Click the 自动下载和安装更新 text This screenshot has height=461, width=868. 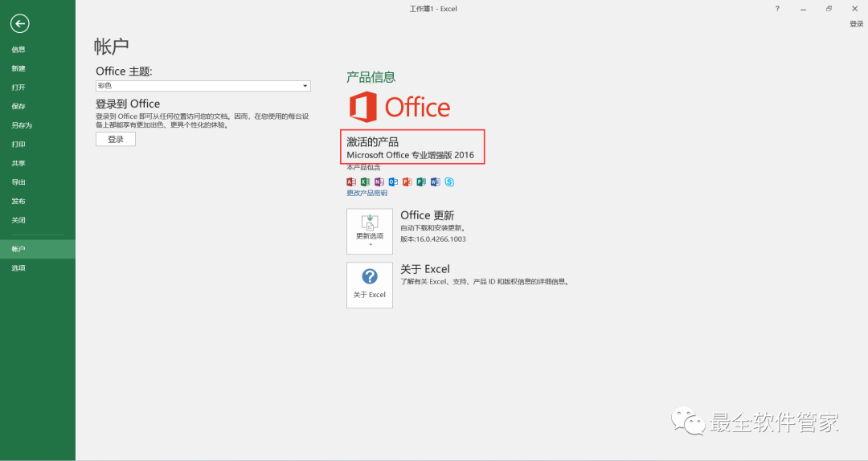[x=433, y=228]
